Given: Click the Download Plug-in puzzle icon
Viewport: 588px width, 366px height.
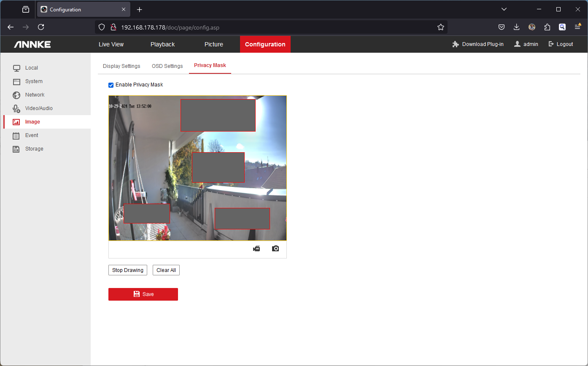Looking at the screenshot, I should tap(456, 44).
